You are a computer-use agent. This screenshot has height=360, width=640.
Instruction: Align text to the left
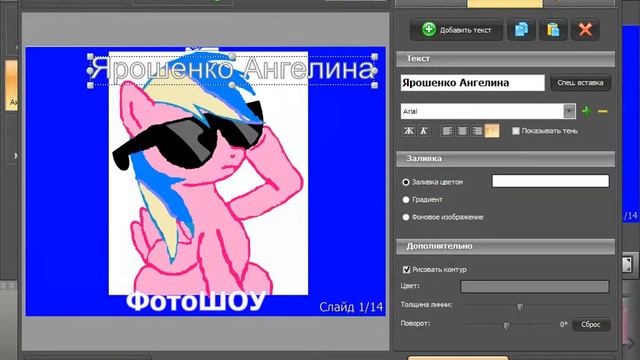pos(447,131)
